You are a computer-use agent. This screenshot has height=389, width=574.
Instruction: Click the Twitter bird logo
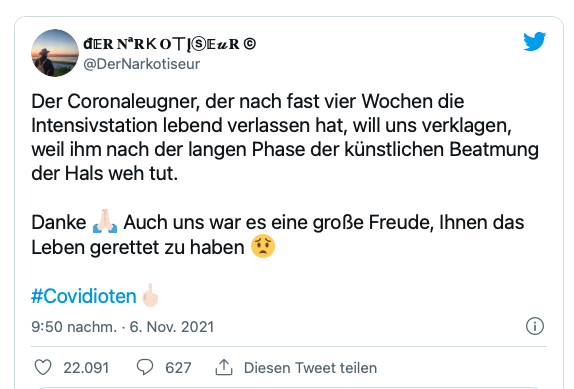534,41
